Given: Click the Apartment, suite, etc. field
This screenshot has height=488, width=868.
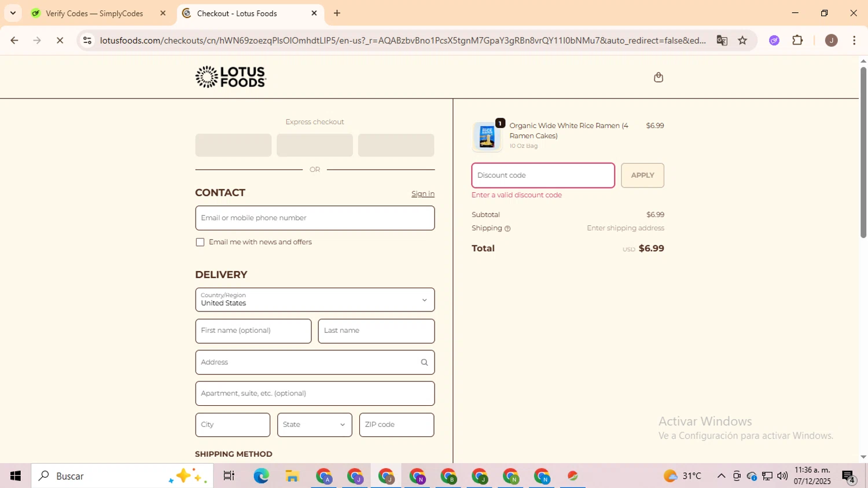Looking at the screenshot, I should click(315, 394).
